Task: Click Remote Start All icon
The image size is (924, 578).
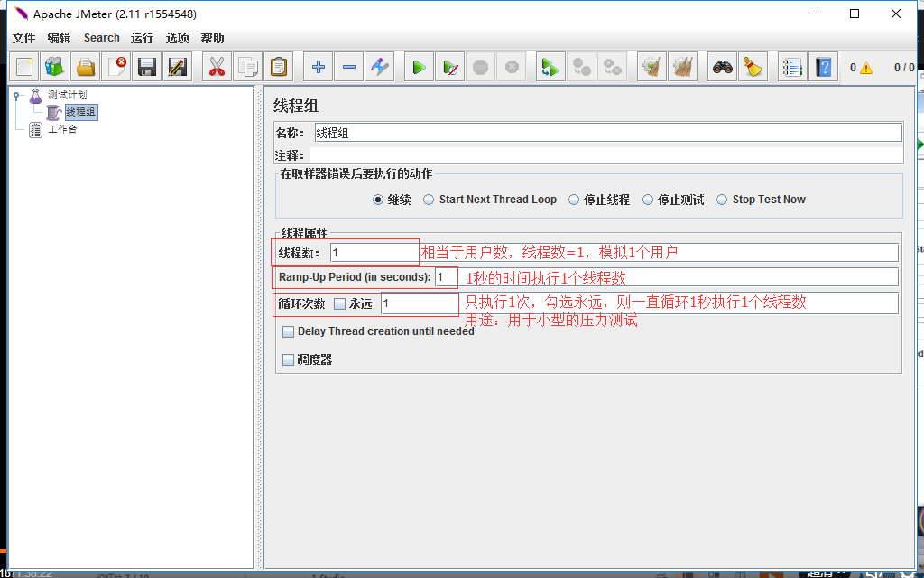Action: click(x=550, y=67)
